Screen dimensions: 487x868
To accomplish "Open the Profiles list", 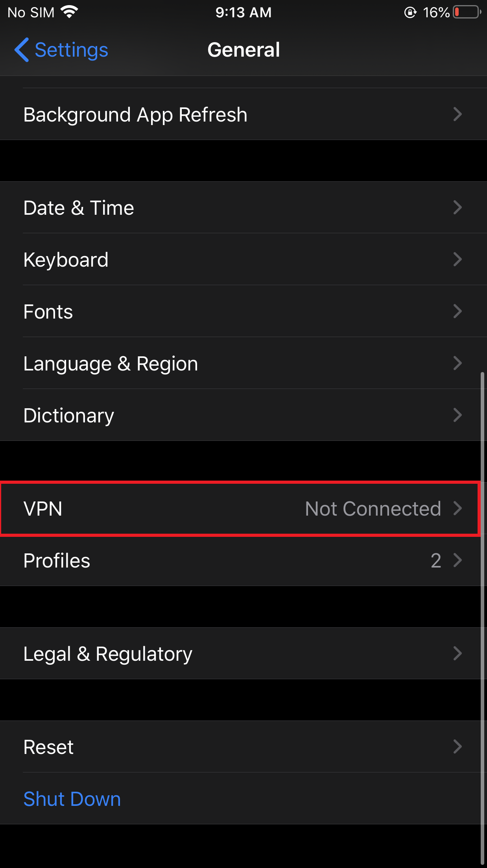I will coord(57,561).
